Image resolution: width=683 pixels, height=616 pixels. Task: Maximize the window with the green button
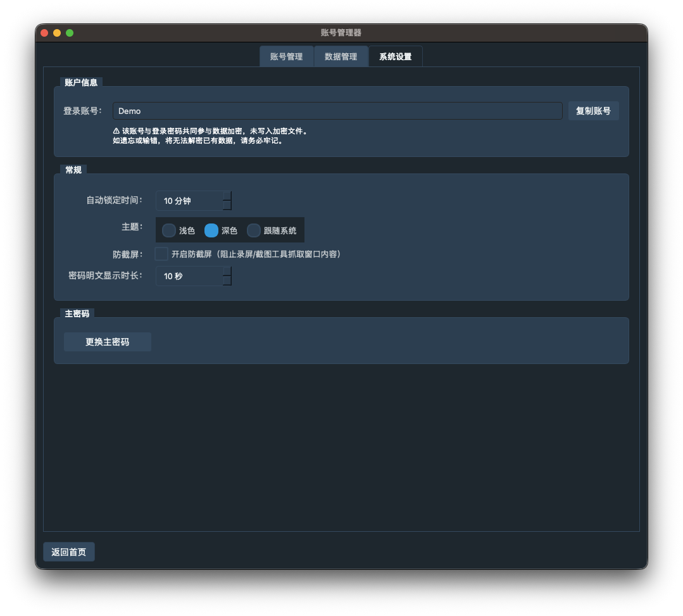pos(70,33)
